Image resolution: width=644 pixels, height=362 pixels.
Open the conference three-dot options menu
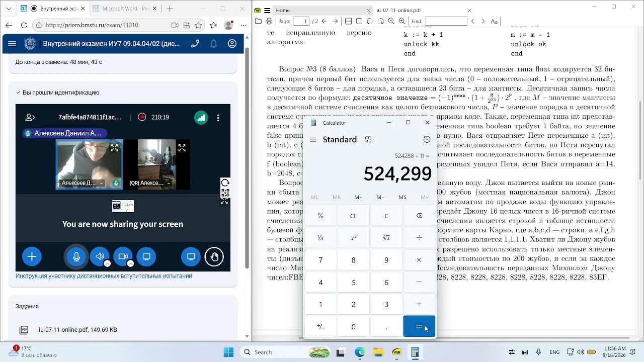[x=218, y=118]
